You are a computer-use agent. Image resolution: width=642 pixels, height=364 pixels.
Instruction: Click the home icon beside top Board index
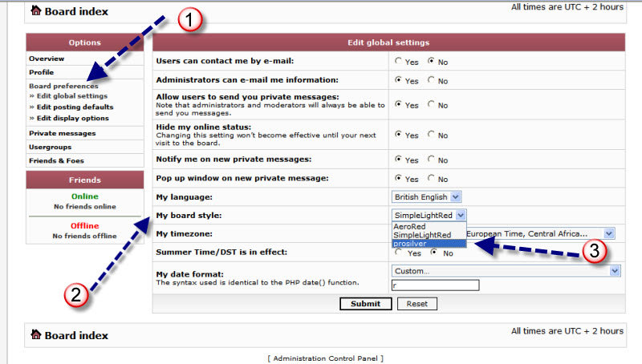(x=36, y=11)
